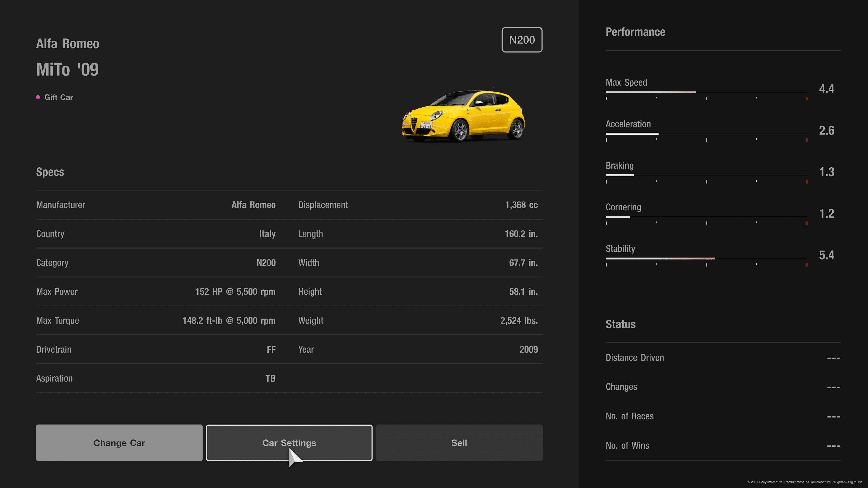Click the Acceleration performance bar
The width and height of the screenshot is (868, 488).
(706, 134)
